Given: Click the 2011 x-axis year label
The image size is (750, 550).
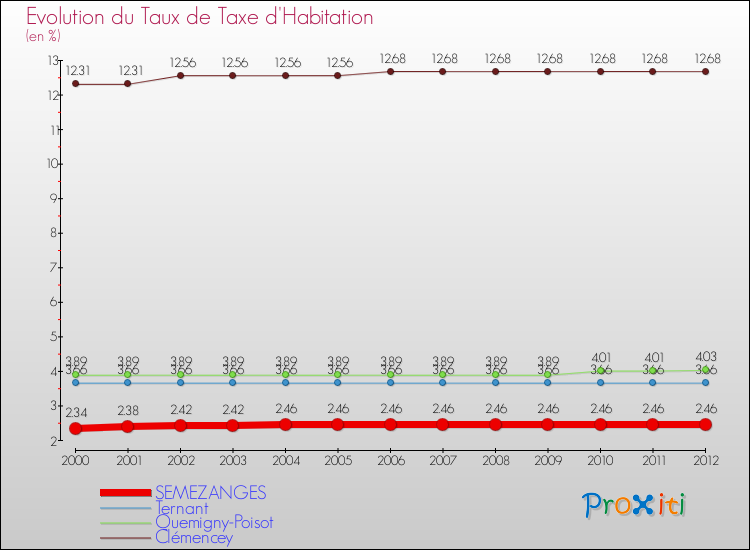Looking at the screenshot, I should [x=653, y=460].
